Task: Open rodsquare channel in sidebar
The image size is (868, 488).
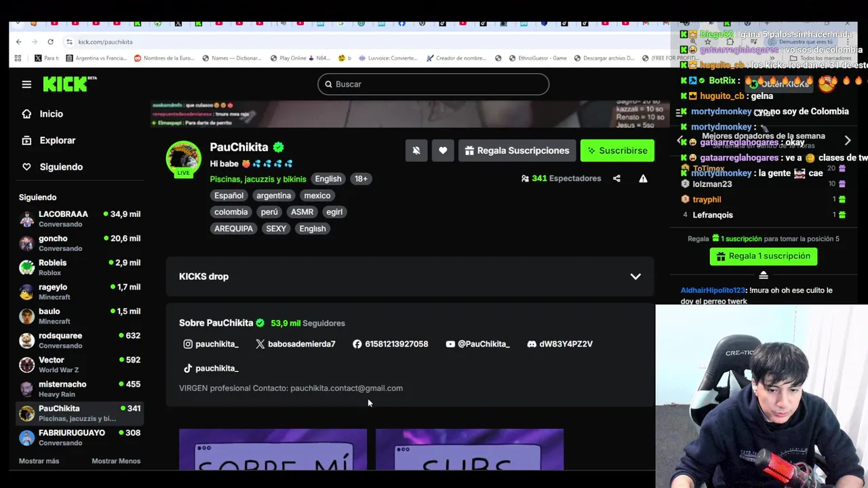Action: click(x=80, y=340)
